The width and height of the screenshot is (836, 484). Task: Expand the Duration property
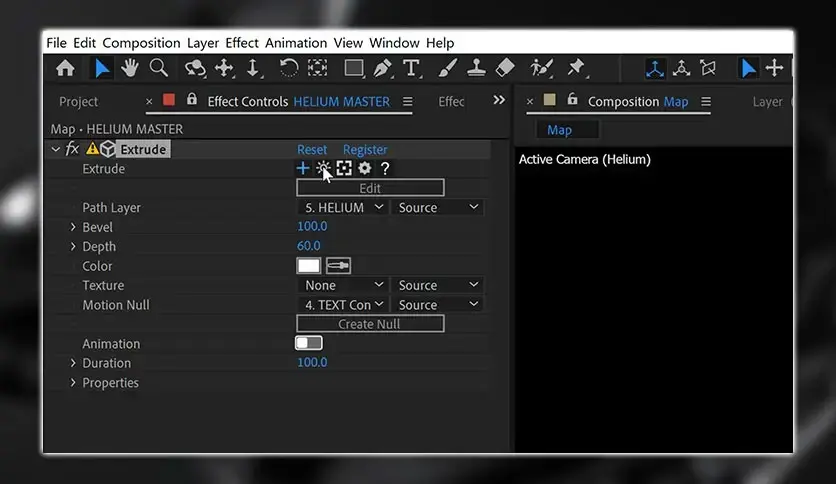click(73, 363)
